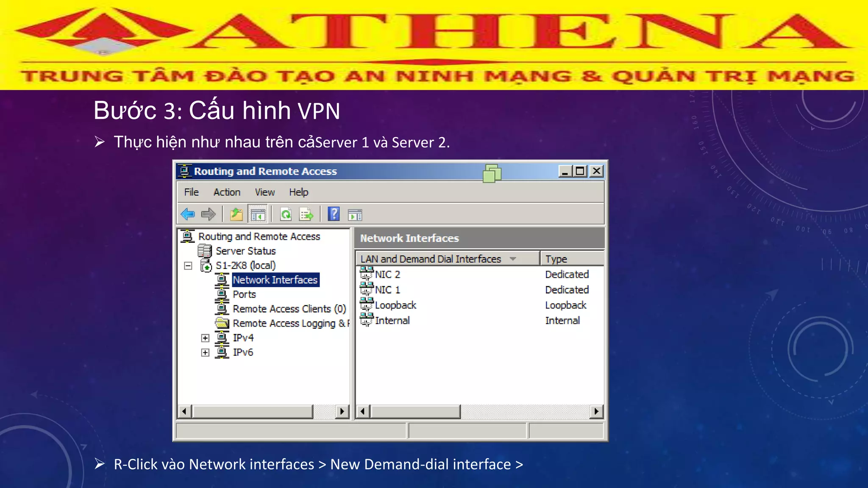Select the Internal interface name
This screenshot has width=868, height=488.
click(392, 321)
